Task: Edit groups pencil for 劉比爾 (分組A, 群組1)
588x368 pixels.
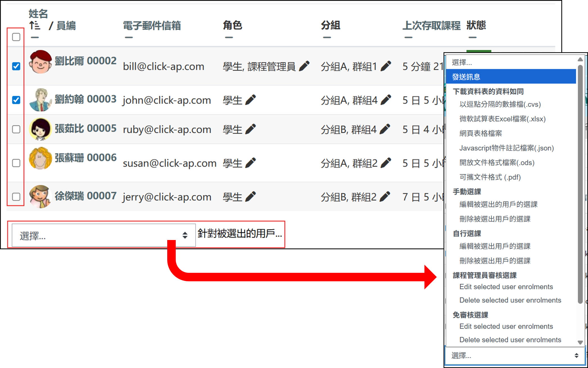Action: click(386, 66)
